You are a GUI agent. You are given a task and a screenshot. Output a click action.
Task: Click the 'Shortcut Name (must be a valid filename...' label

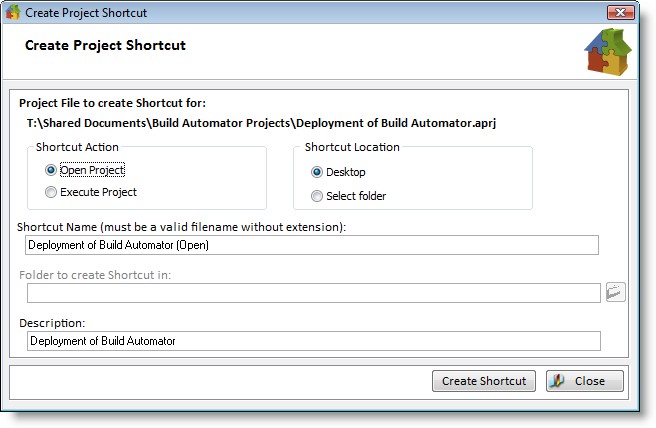(182, 227)
